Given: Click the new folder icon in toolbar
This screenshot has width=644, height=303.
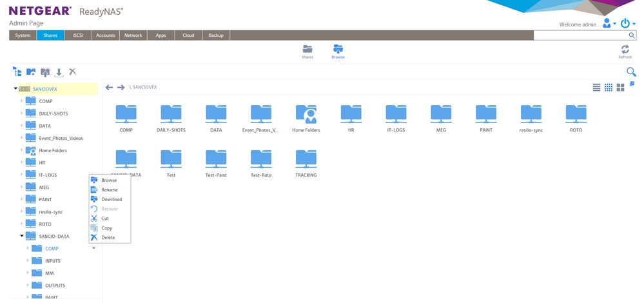Looking at the screenshot, I should [31, 72].
